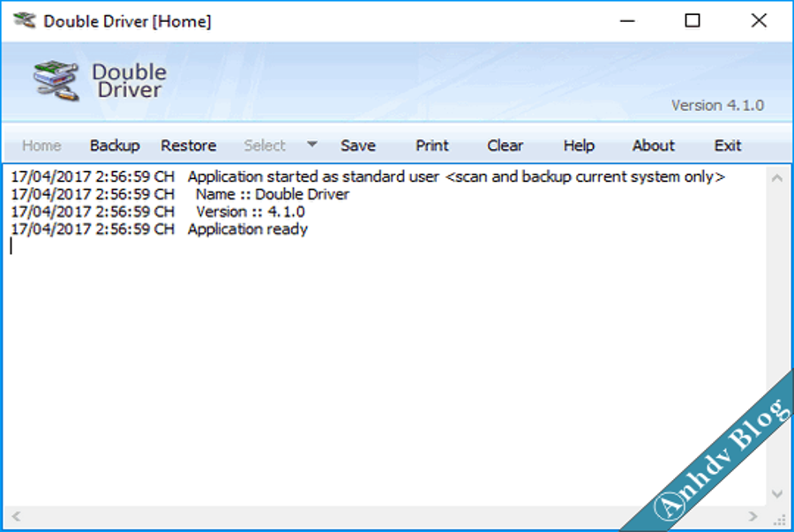Open the Restore section

(x=189, y=146)
